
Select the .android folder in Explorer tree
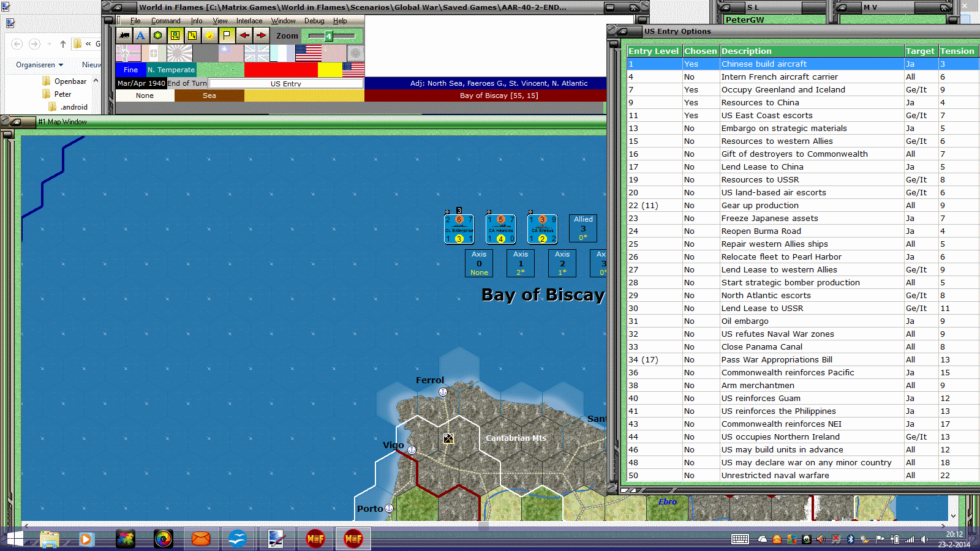(68, 107)
